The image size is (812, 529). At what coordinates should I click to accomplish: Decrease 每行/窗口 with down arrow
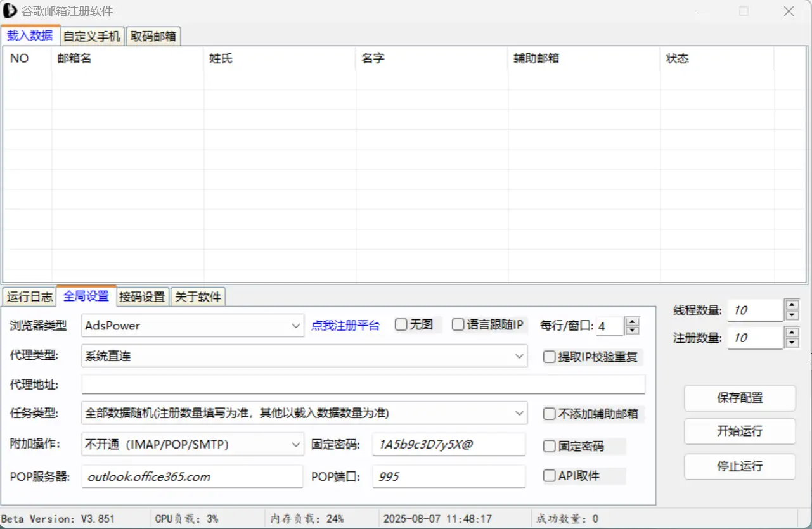632,330
